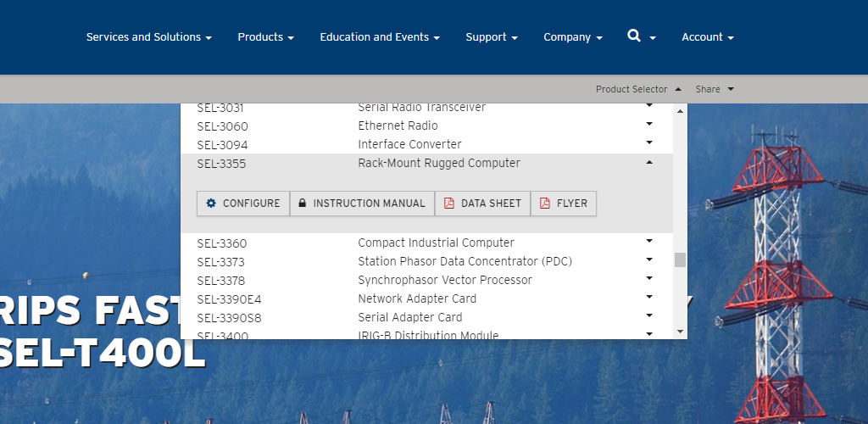Open Education and Events menu

[x=380, y=37]
